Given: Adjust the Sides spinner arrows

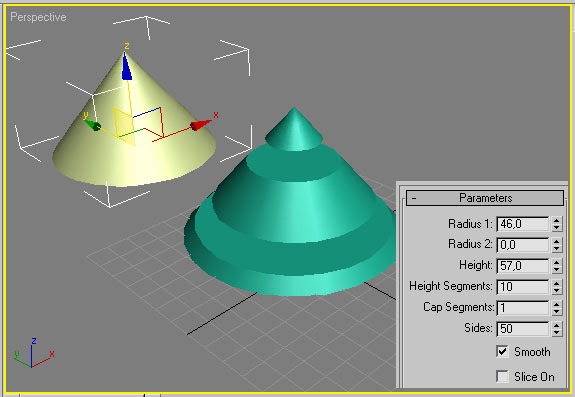Looking at the screenshot, I should pyautogui.click(x=556, y=328).
